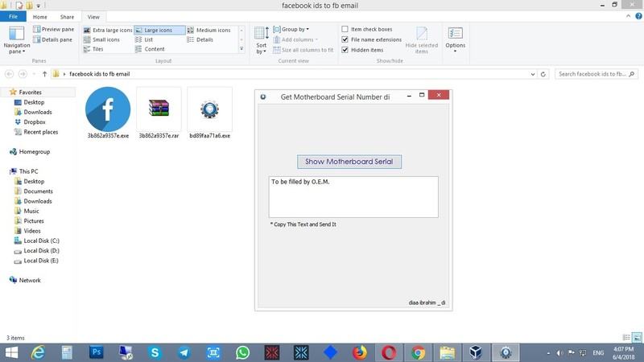Switch to the Share ribbon tab
The image size is (644, 362).
67,16
